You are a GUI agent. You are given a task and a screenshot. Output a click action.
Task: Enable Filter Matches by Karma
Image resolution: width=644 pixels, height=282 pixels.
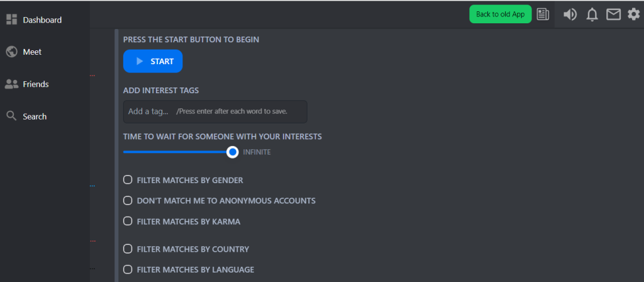128,222
